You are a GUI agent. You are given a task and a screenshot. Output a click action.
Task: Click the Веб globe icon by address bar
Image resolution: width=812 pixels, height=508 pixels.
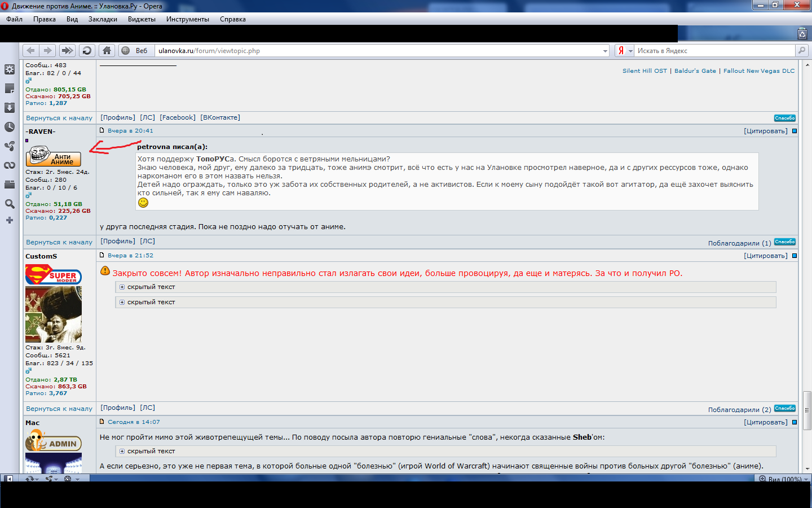pos(126,51)
